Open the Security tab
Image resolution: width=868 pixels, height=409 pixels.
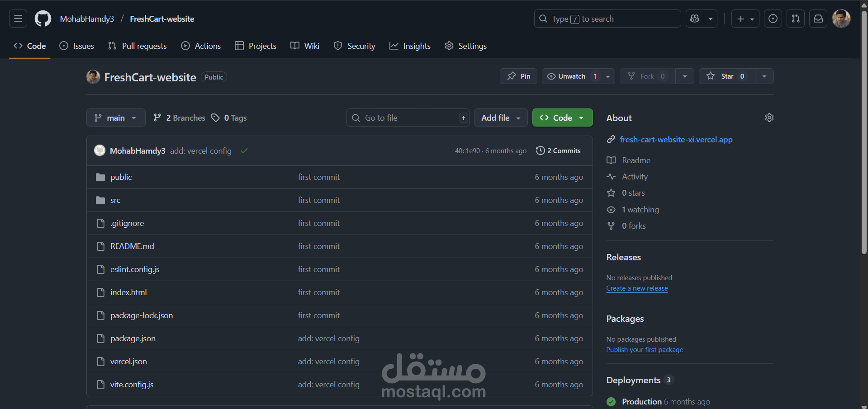pyautogui.click(x=355, y=46)
